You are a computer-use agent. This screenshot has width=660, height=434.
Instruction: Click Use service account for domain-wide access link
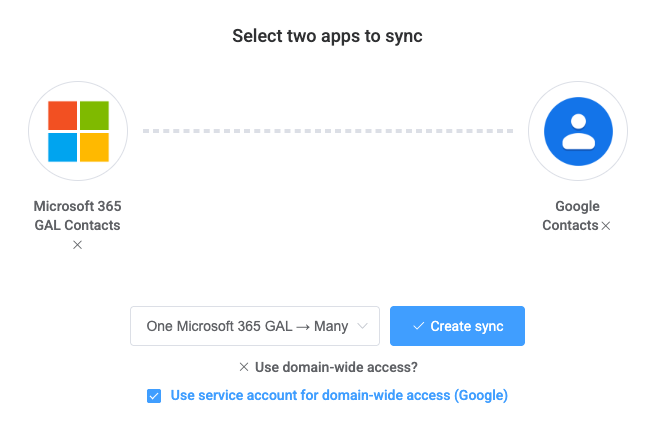coord(339,395)
